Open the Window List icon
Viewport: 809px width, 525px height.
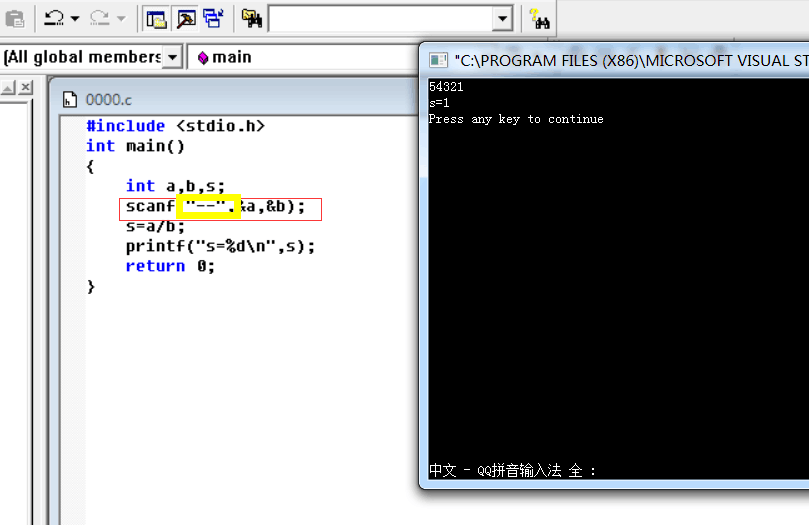(x=213, y=19)
